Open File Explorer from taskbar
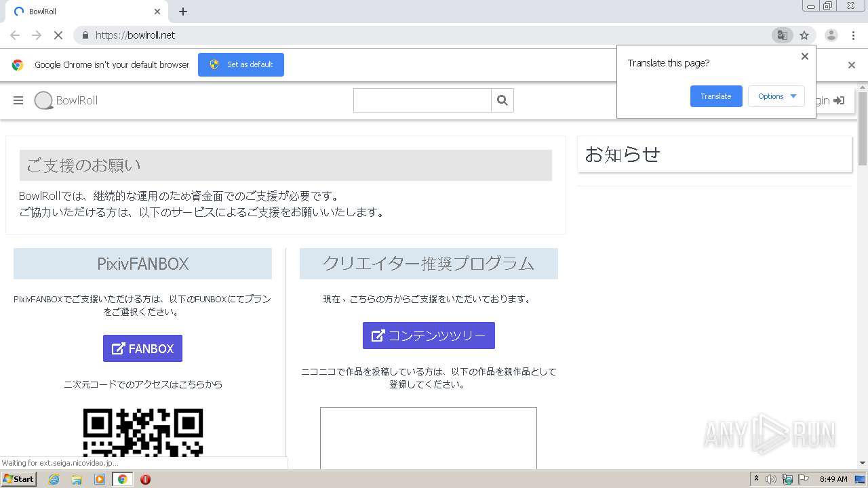Viewport: 868px width, 488px height. coord(77,479)
